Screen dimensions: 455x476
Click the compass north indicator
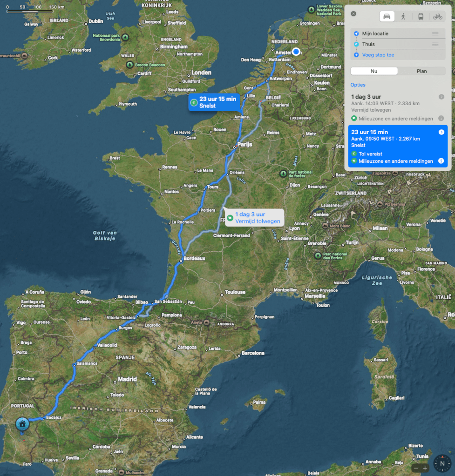(442, 463)
